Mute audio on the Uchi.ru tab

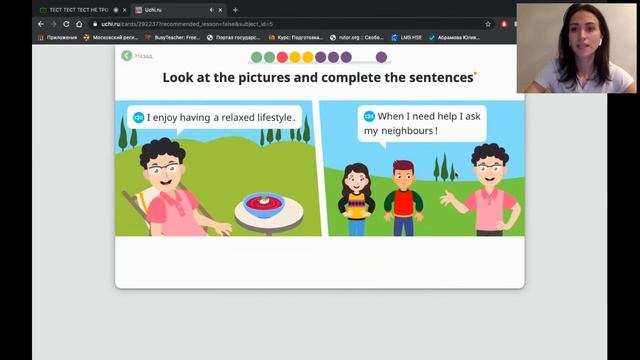pyautogui.click(x=211, y=10)
